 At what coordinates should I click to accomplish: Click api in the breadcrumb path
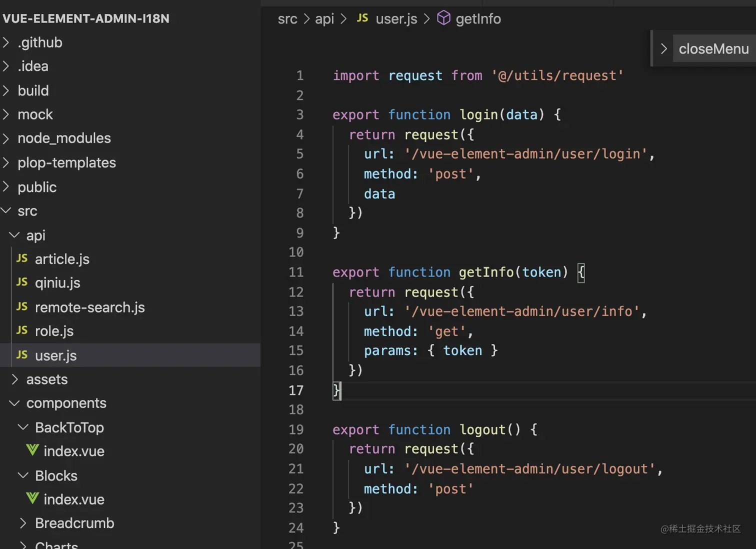point(324,19)
